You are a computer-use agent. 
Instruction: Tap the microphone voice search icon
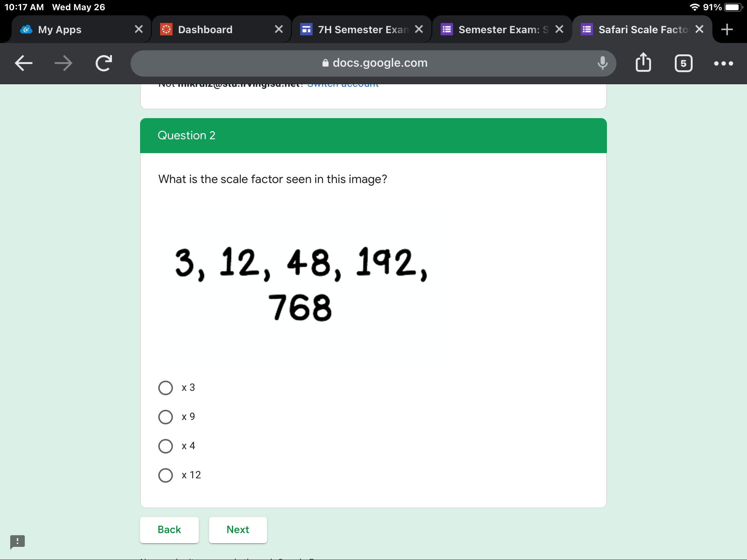603,63
